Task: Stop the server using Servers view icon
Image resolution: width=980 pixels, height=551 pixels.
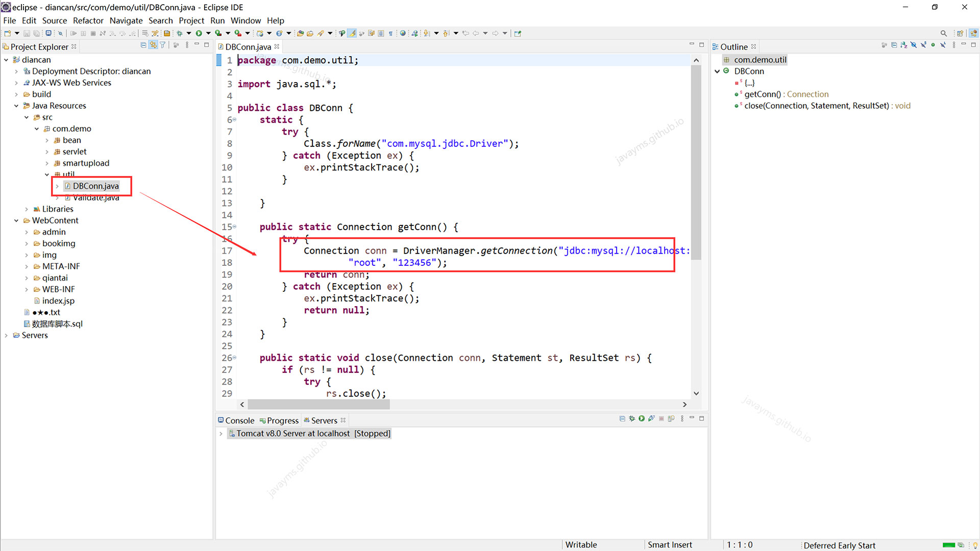Action: [x=661, y=418]
